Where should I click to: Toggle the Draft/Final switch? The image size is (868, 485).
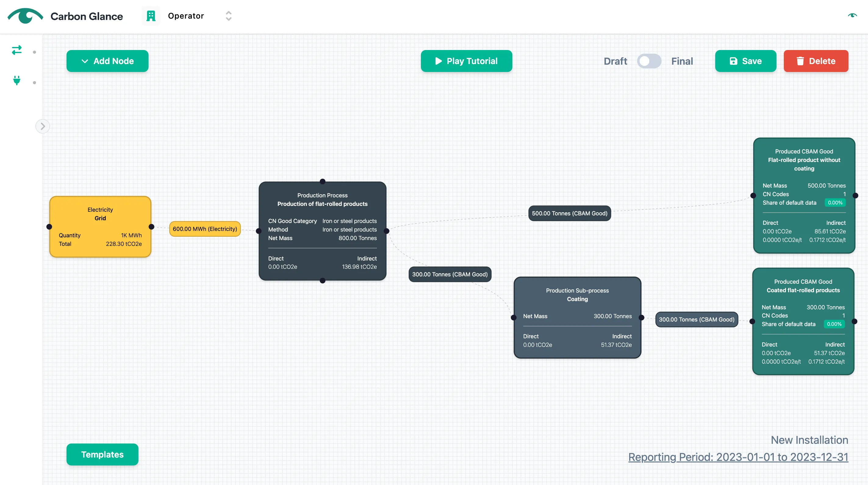pos(649,61)
